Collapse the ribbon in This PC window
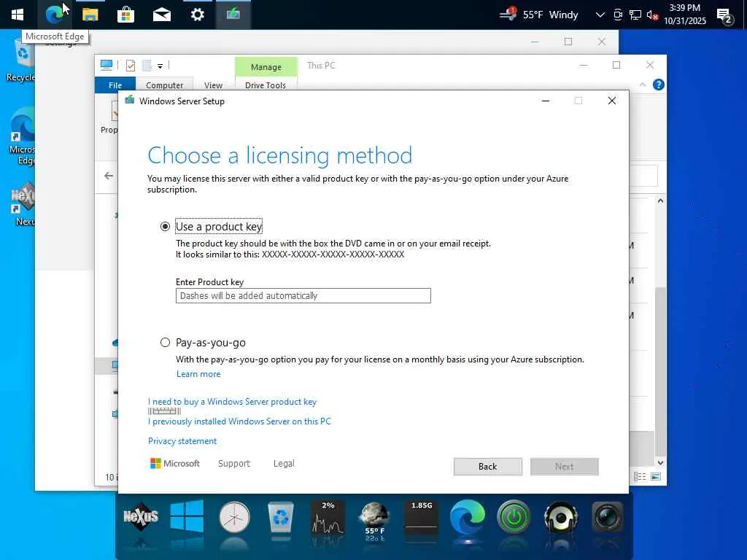 pyautogui.click(x=643, y=85)
